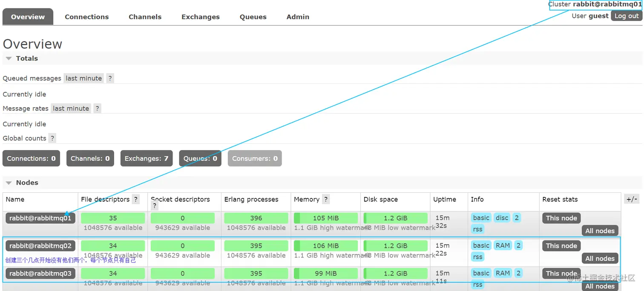Show help for Global counts
Image resolution: width=644 pixels, height=291 pixels.
[52, 138]
